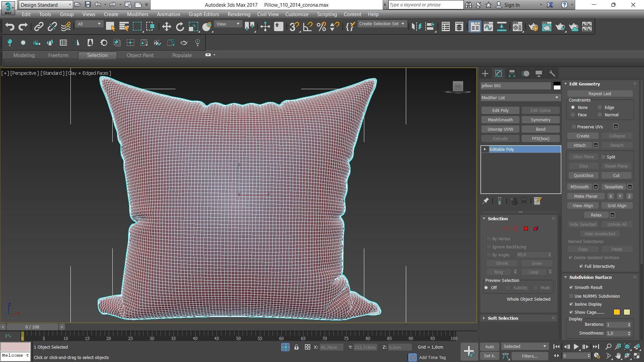Click Configure Modifier Sets icon
This screenshot has height=362, width=644.
click(537, 201)
